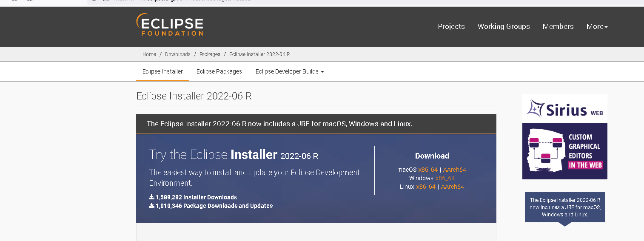Click the download icon beside Package Downloads

tap(151, 206)
